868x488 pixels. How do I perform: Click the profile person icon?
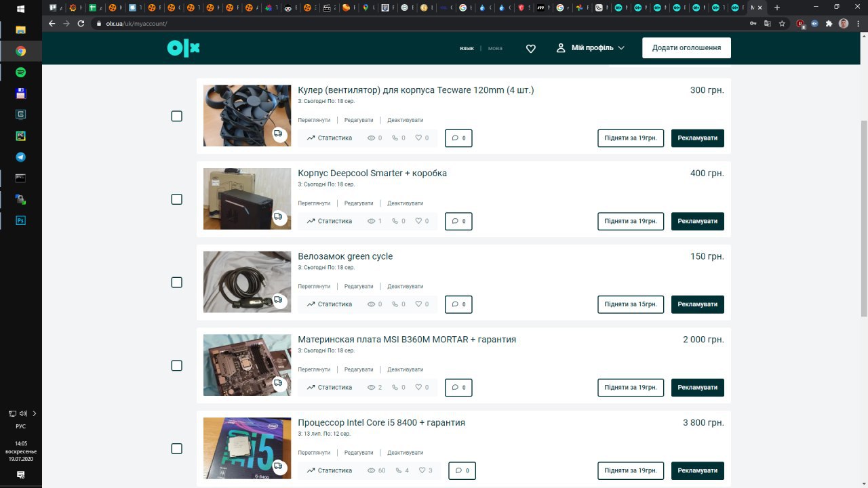coord(561,48)
